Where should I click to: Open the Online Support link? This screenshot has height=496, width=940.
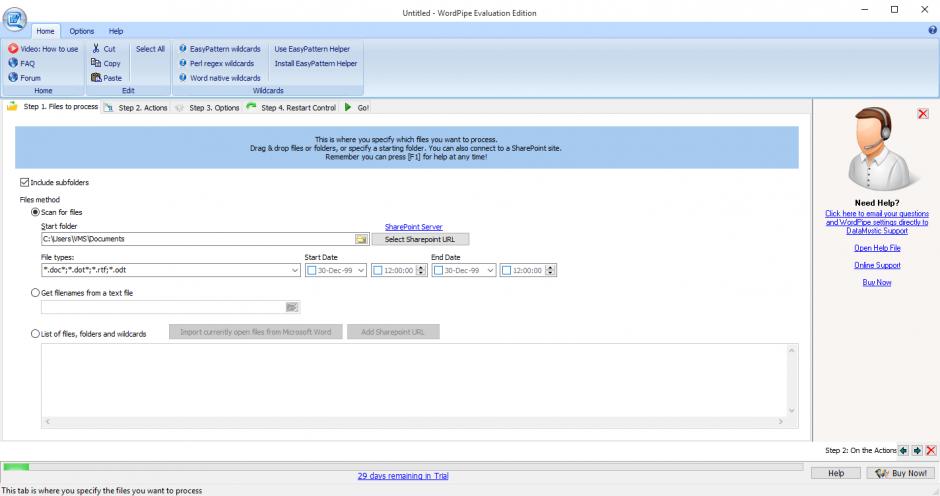pos(876,265)
